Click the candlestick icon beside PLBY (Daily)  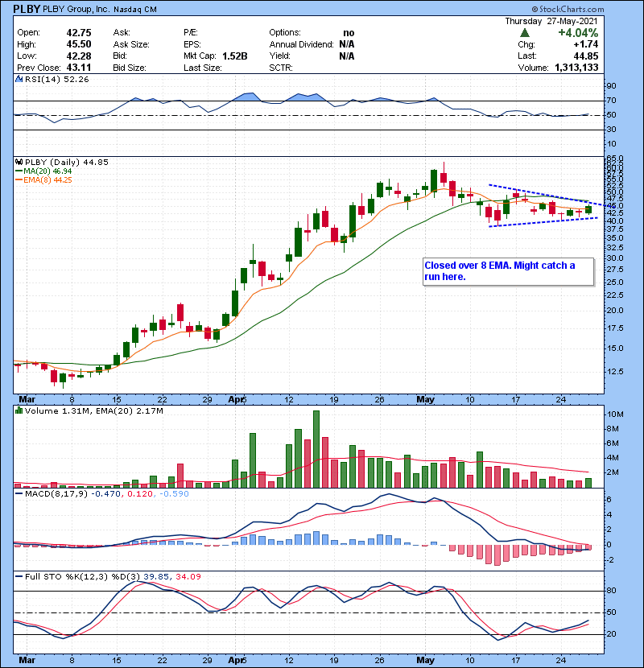coord(19,162)
